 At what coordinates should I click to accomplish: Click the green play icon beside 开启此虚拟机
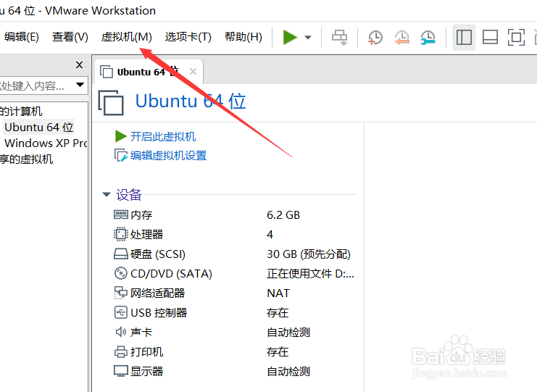pos(120,136)
